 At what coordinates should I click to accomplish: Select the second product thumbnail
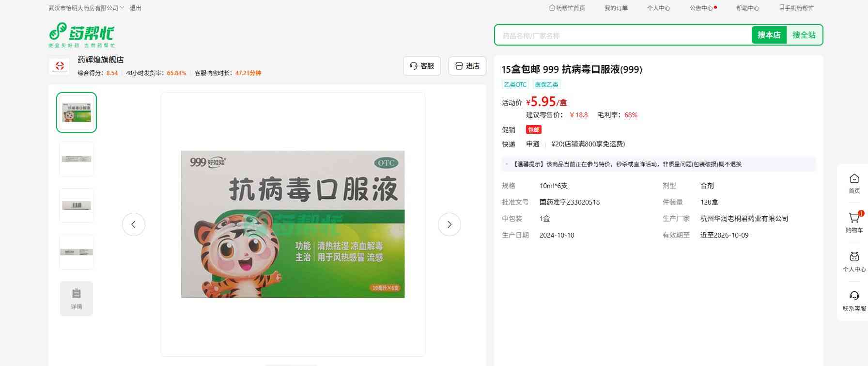tap(77, 159)
